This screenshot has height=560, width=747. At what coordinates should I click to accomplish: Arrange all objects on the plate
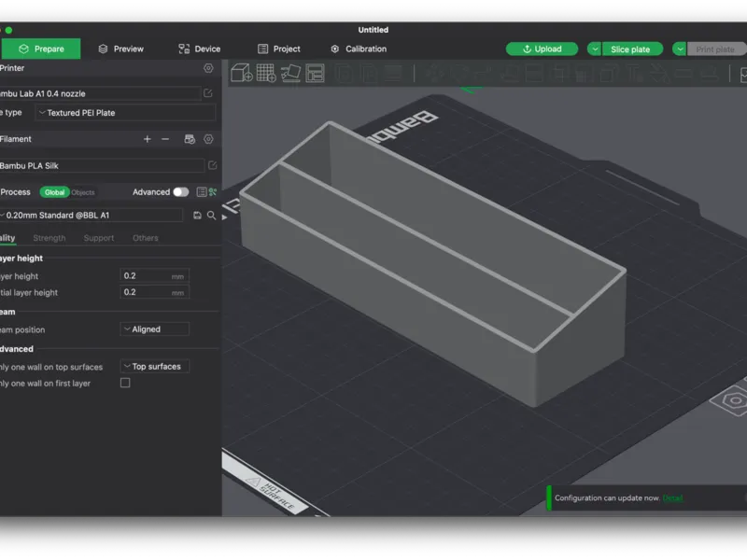pos(315,73)
